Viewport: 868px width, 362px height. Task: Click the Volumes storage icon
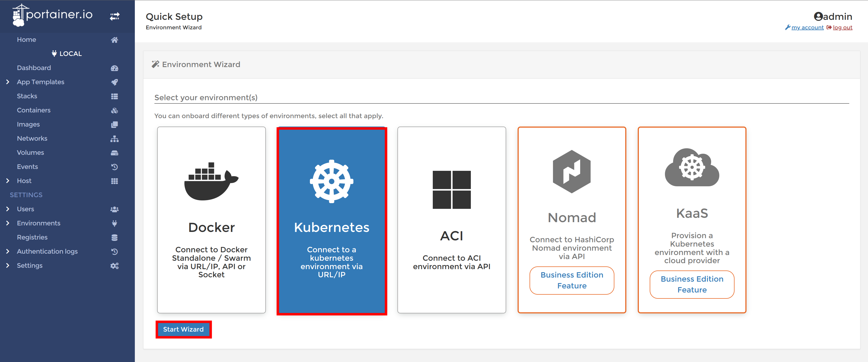click(x=114, y=153)
